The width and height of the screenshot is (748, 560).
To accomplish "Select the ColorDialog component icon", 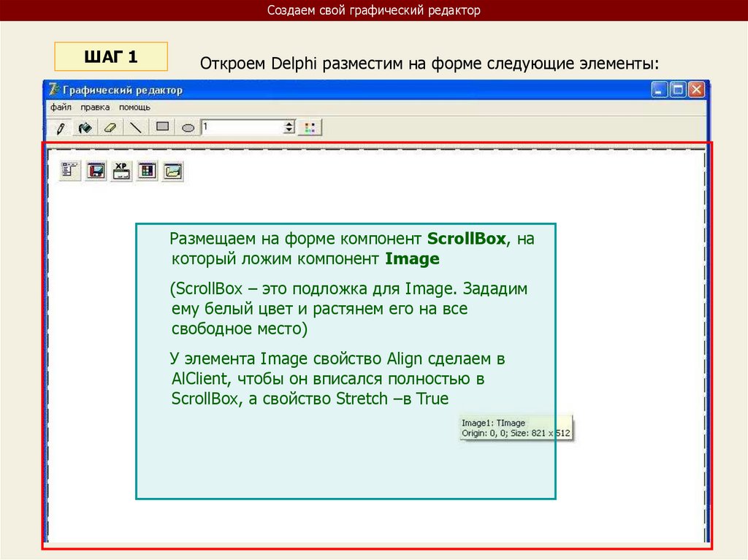I will 147,170.
